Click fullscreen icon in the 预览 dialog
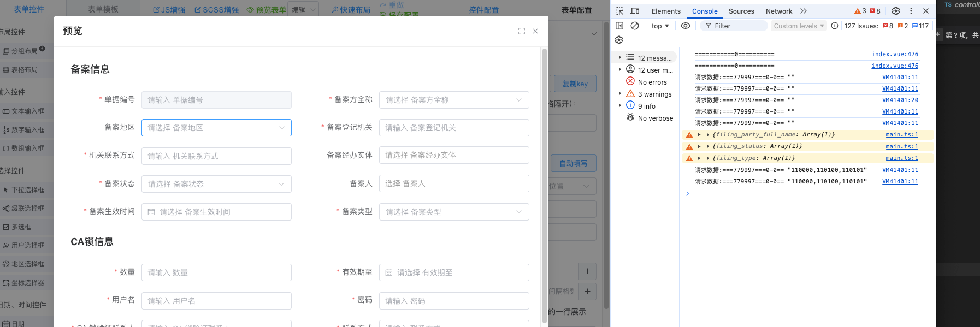This screenshot has width=980, height=327. (x=522, y=32)
